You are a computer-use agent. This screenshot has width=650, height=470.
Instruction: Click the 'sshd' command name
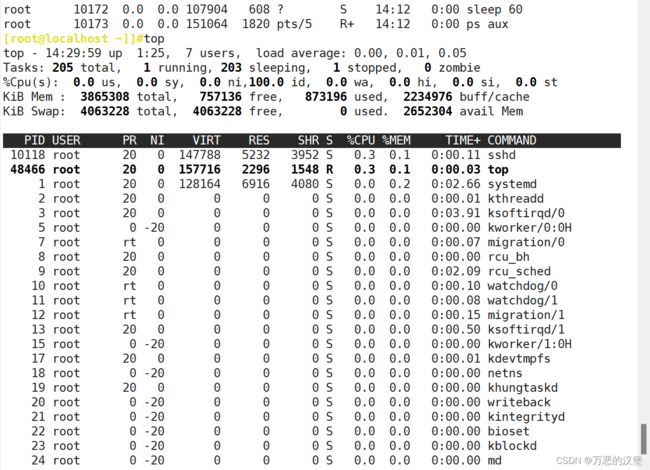coord(502,155)
